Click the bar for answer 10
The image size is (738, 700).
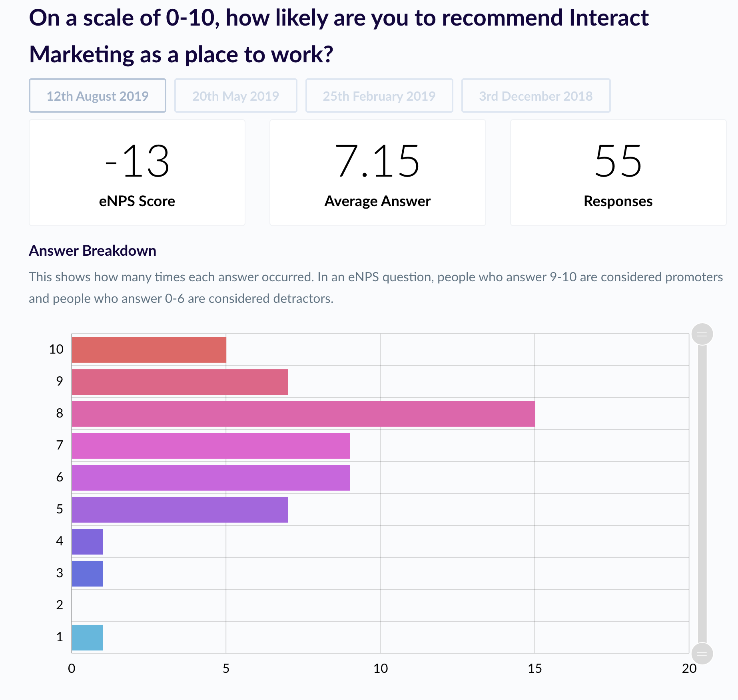pos(148,349)
